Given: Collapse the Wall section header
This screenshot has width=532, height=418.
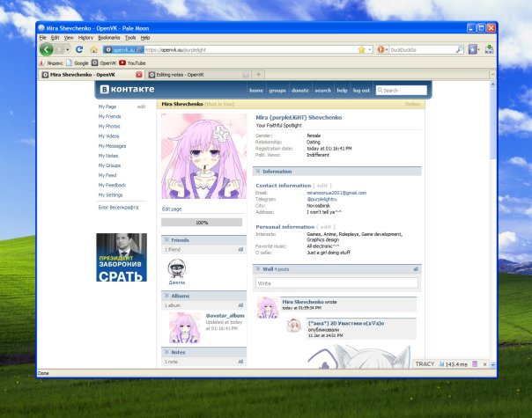Looking at the screenshot, I should (x=337, y=269).
